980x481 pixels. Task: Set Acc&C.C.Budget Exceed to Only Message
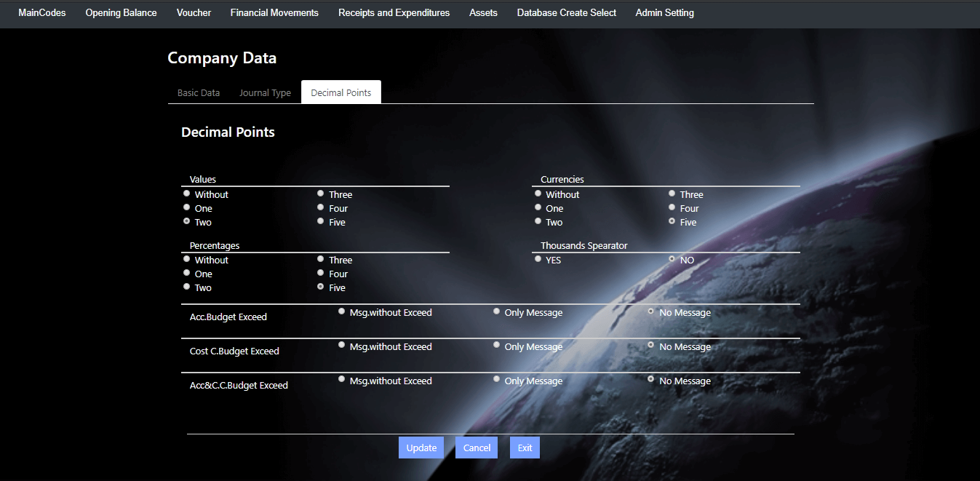pos(497,380)
